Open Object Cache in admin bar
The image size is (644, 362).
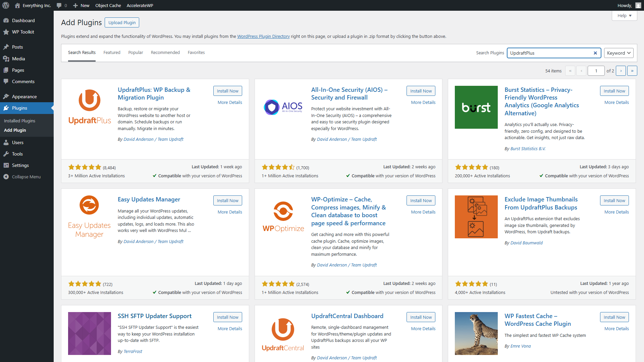[x=108, y=5]
